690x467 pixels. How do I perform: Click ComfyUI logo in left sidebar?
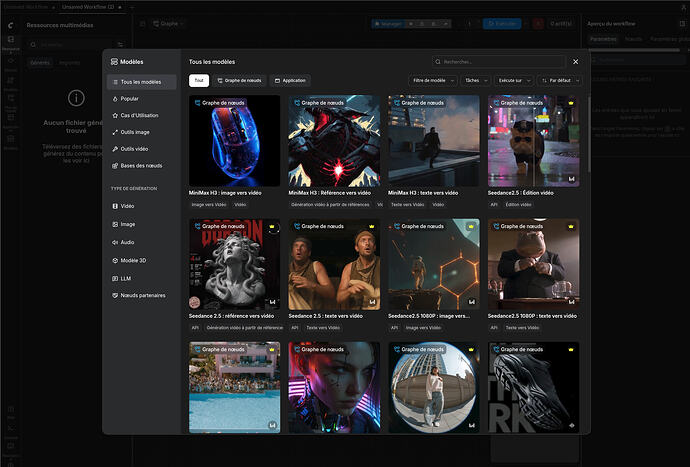click(11, 25)
